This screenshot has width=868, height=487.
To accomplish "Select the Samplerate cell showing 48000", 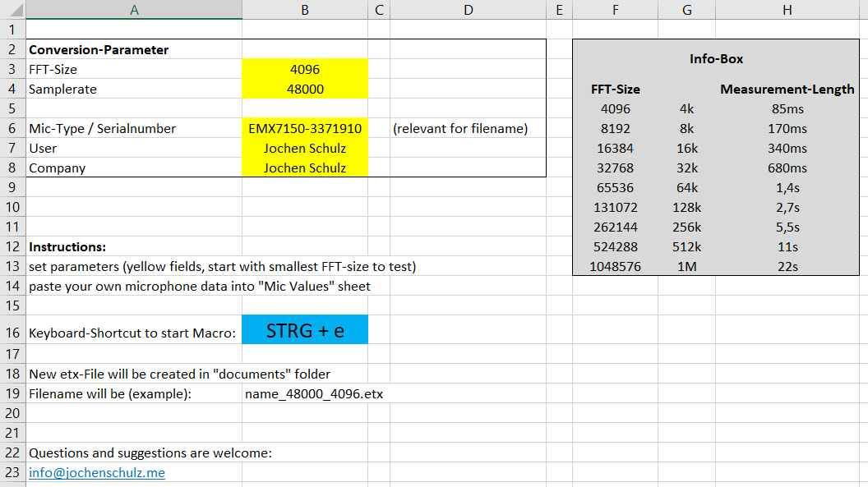I will (305, 89).
